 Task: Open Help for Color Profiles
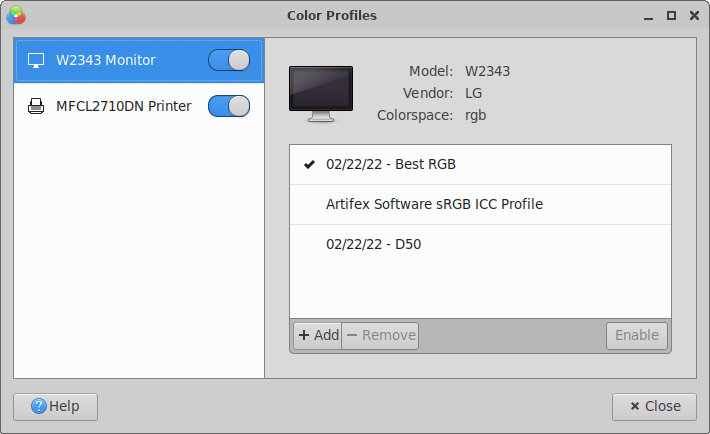pyautogui.click(x=55, y=406)
